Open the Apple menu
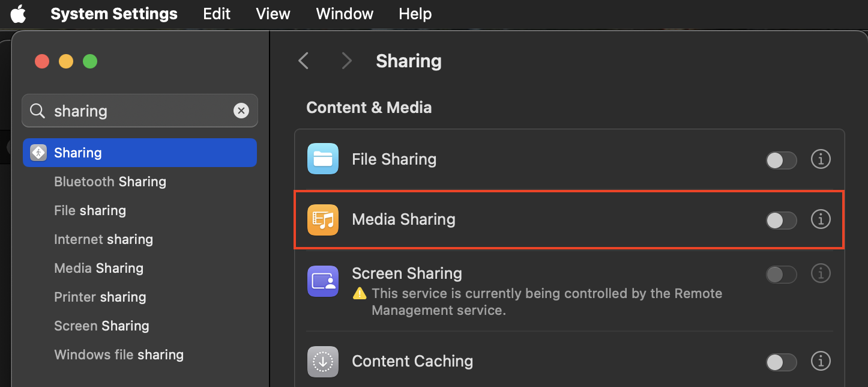868x387 pixels. coord(19,13)
